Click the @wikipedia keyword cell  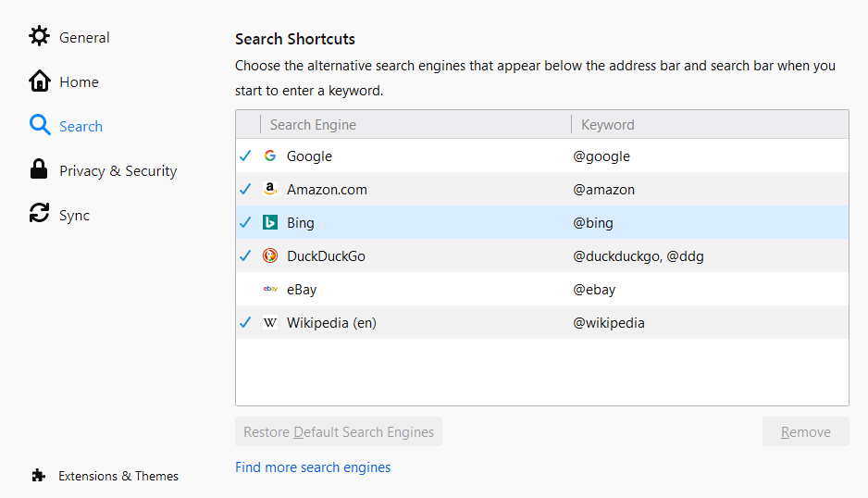[609, 322]
